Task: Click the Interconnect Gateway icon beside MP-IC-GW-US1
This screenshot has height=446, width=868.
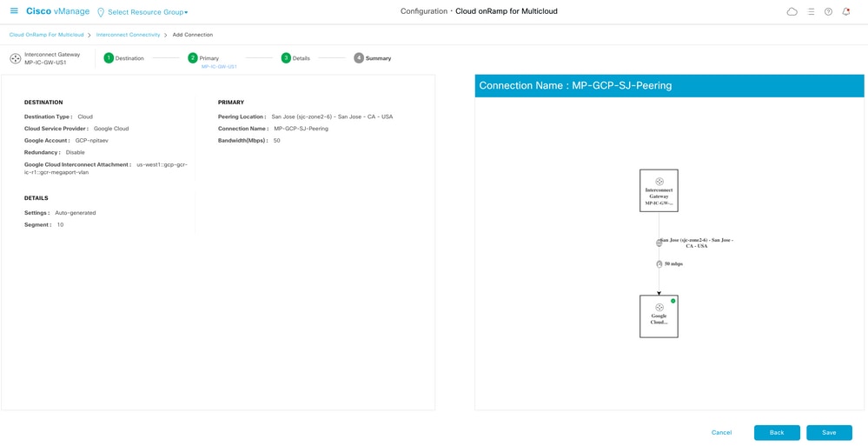Action: 16,58
